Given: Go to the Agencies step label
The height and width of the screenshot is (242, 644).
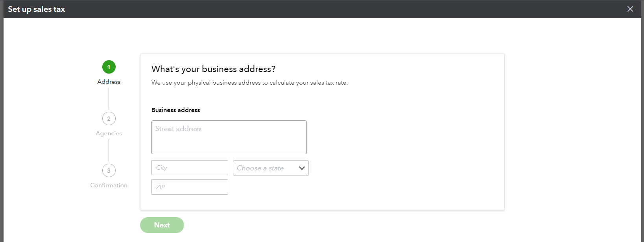Looking at the screenshot, I should point(109,133).
